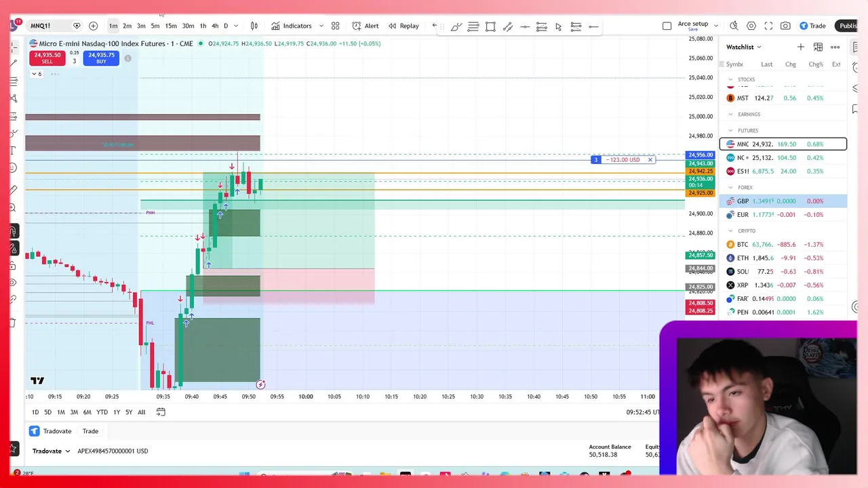Open the quick search icon
This screenshot has width=868, height=488.
734,26
